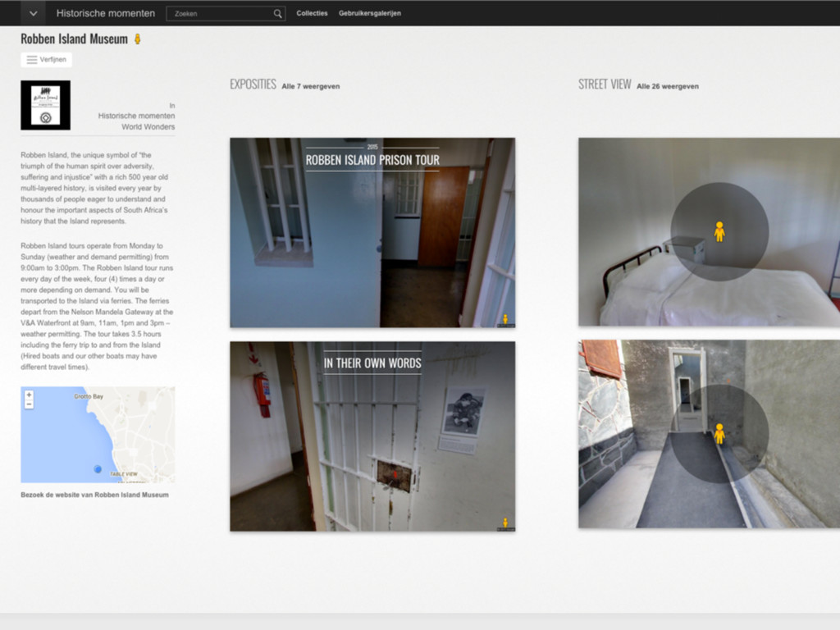Viewport: 840px width, 630px height.
Task: Open the Robben Island Prison Tour exhibit
Action: 373,232
